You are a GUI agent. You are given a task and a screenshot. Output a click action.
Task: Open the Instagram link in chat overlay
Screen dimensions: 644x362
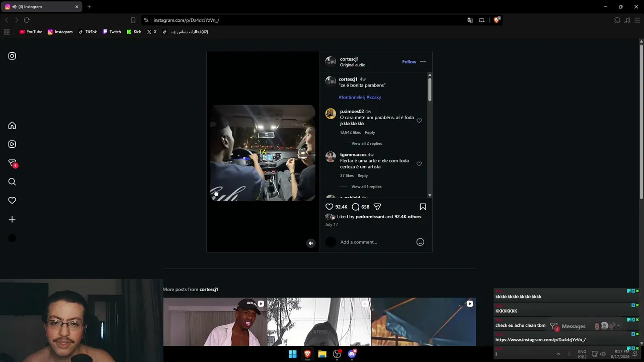540,340
